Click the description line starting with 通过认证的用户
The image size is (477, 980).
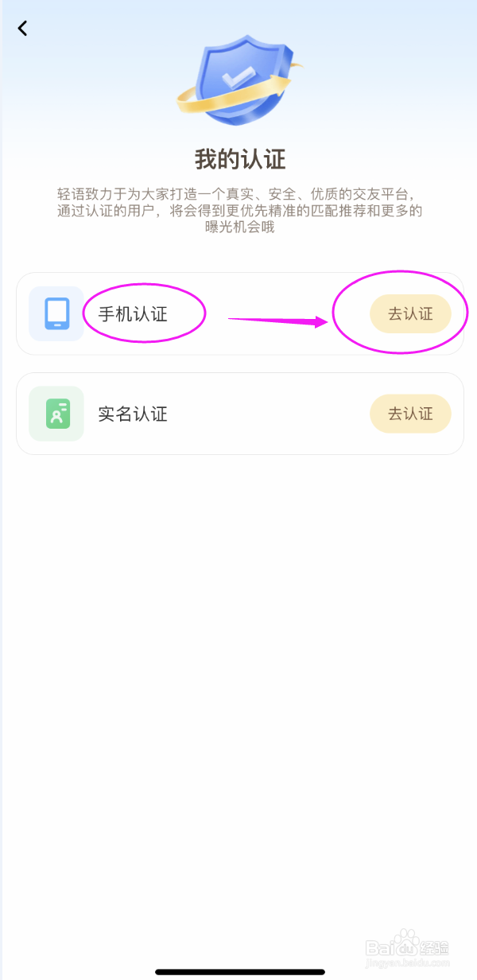(x=239, y=212)
